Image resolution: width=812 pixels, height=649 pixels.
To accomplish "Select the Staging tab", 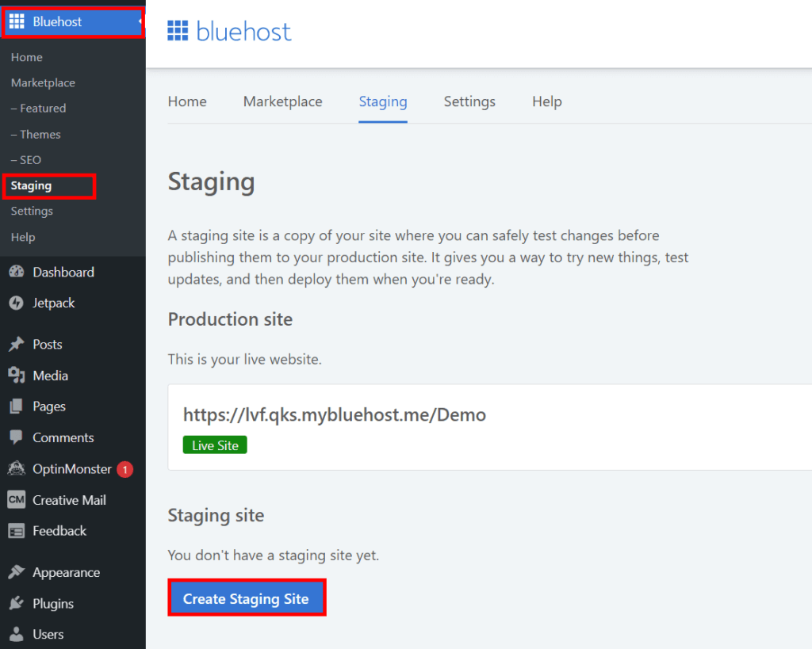I will coord(383,102).
